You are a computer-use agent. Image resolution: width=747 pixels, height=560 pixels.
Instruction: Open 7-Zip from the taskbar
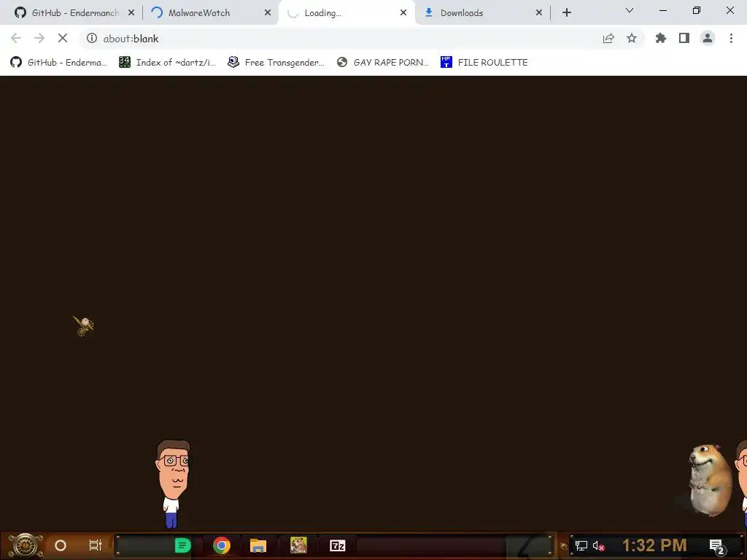click(337, 545)
